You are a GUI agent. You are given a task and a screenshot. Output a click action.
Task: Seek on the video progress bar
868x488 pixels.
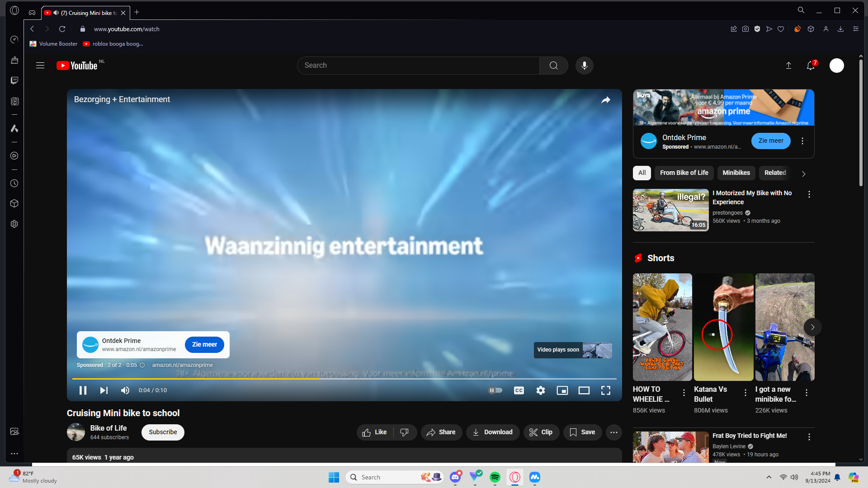[344, 379]
